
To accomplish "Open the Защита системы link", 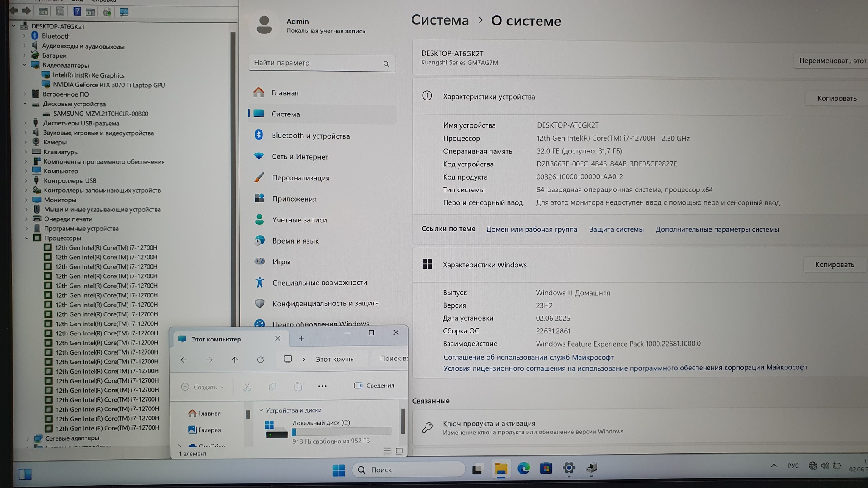I will click(616, 229).
